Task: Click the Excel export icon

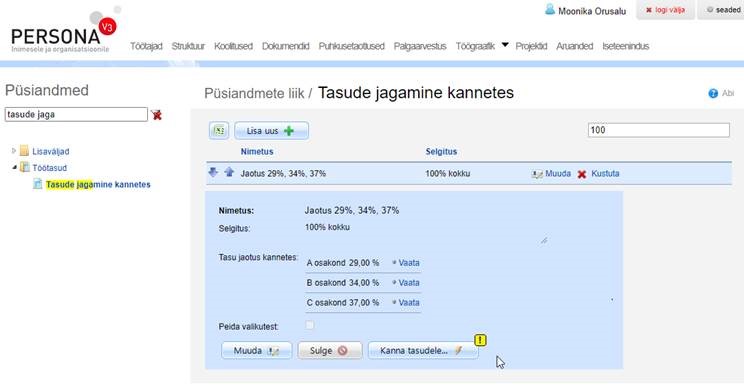Action: tap(219, 130)
